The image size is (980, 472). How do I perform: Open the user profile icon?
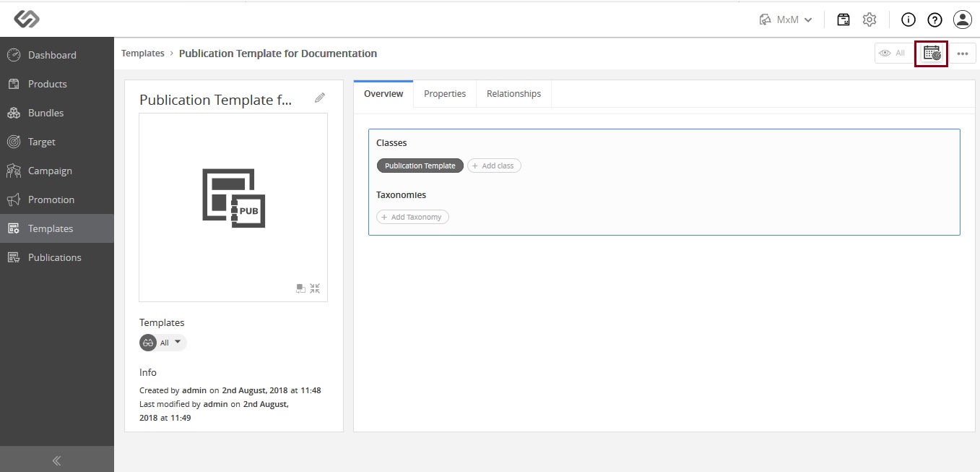point(962,20)
